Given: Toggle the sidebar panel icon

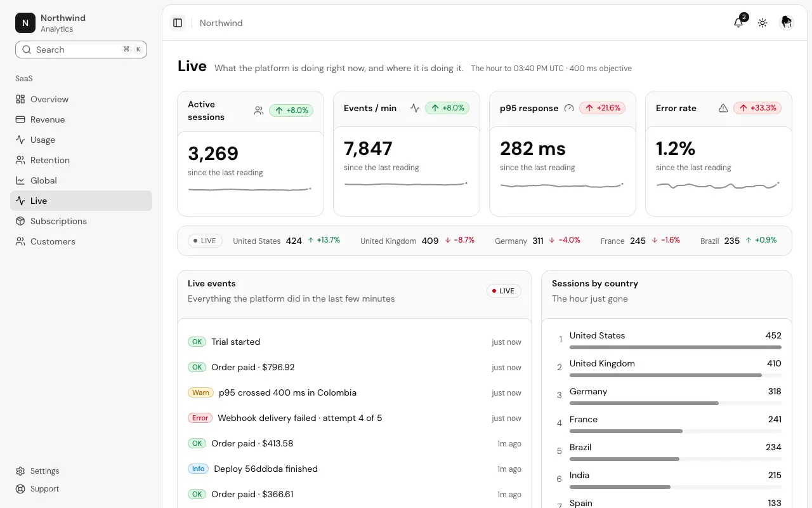Looking at the screenshot, I should [x=178, y=23].
